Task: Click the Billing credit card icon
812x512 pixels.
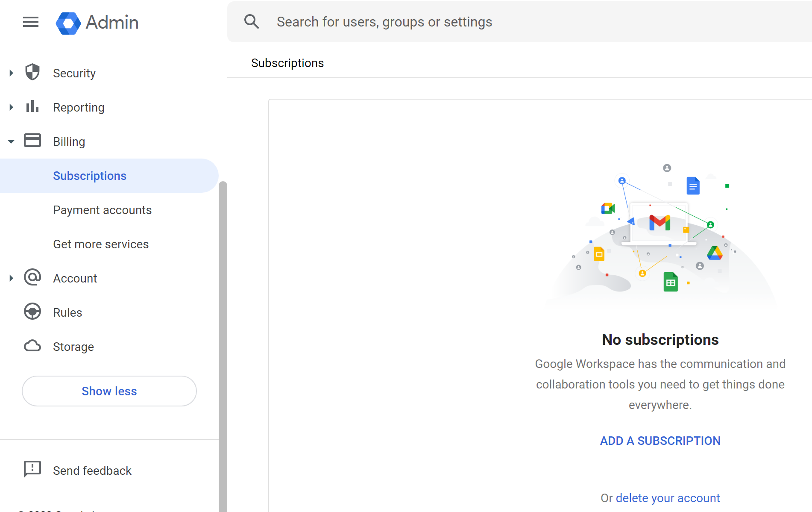Action: (x=32, y=141)
